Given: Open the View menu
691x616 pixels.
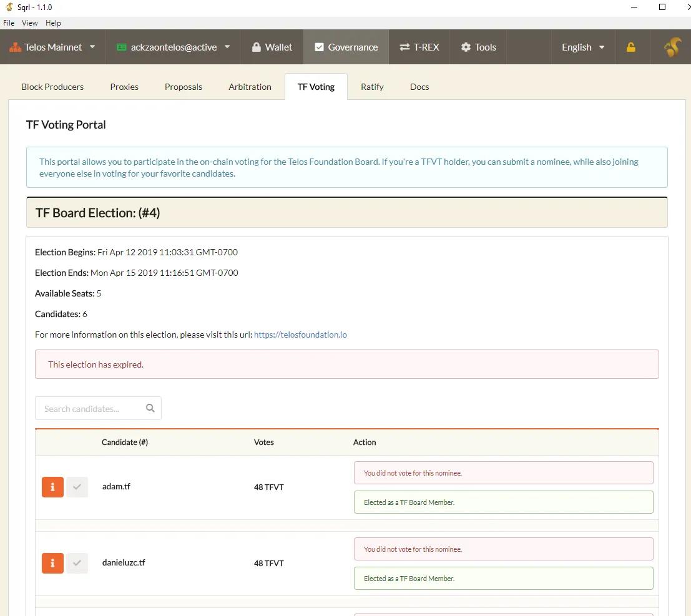Looking at the screenshot, I should click(29, 23).
